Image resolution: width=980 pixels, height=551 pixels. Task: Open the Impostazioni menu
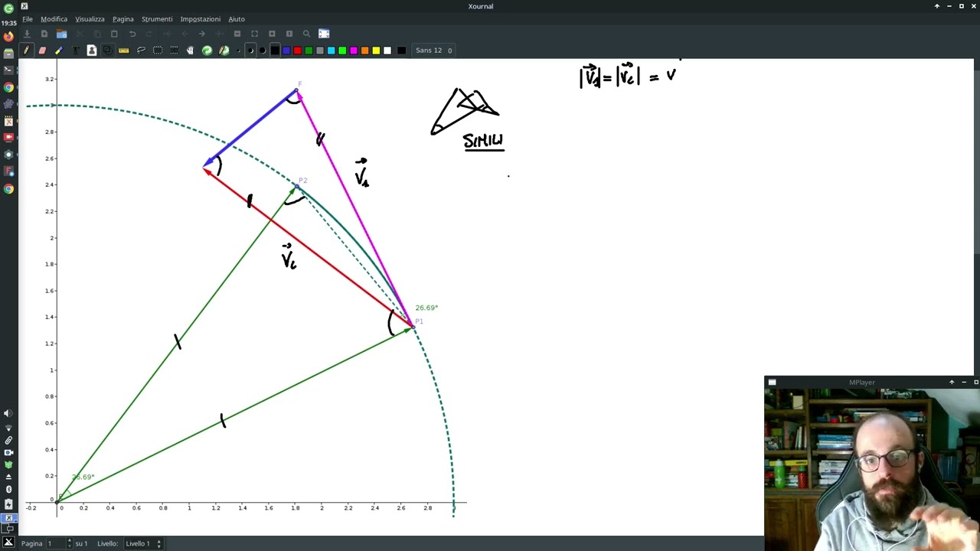[x=201, y=19]
